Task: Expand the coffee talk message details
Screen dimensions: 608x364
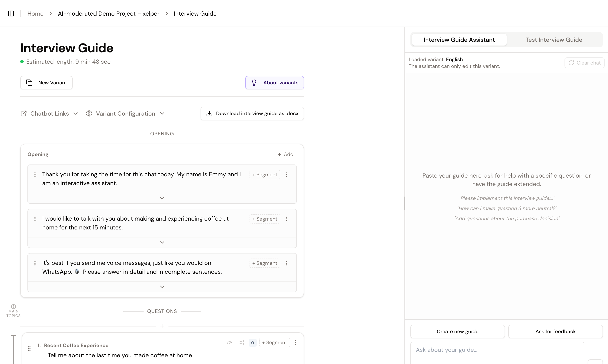Action: [162, 242]
